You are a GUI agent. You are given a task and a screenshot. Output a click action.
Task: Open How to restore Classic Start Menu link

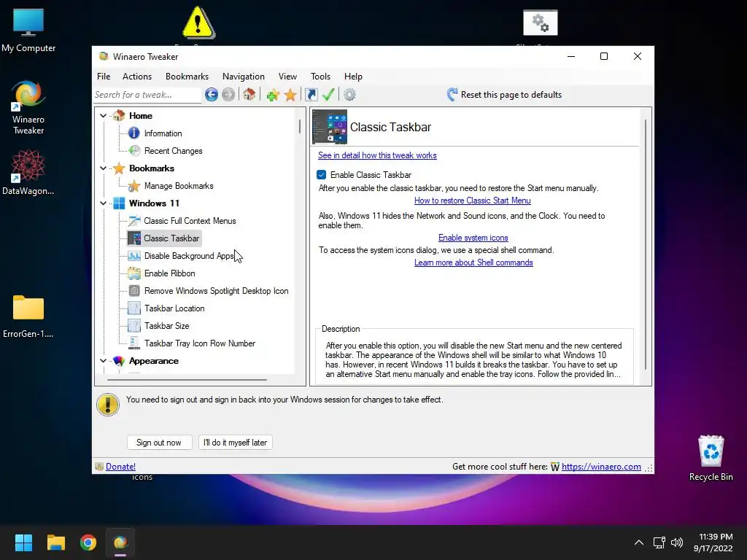[473, 201]
